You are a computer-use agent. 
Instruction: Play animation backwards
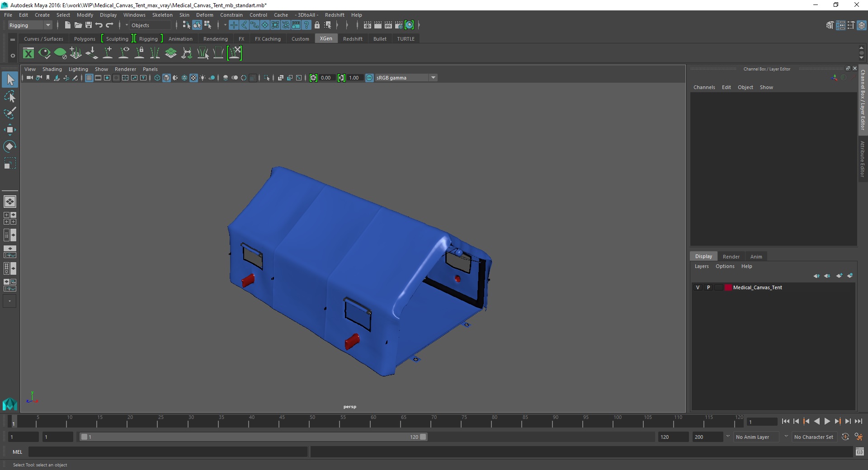[x=817, y=421]
